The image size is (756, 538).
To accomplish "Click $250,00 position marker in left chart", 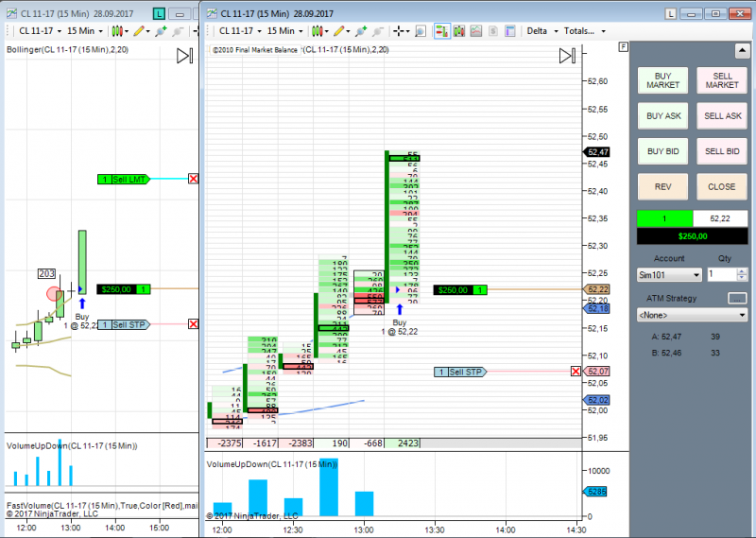I will pyautogui.click(x=124, y=289).
